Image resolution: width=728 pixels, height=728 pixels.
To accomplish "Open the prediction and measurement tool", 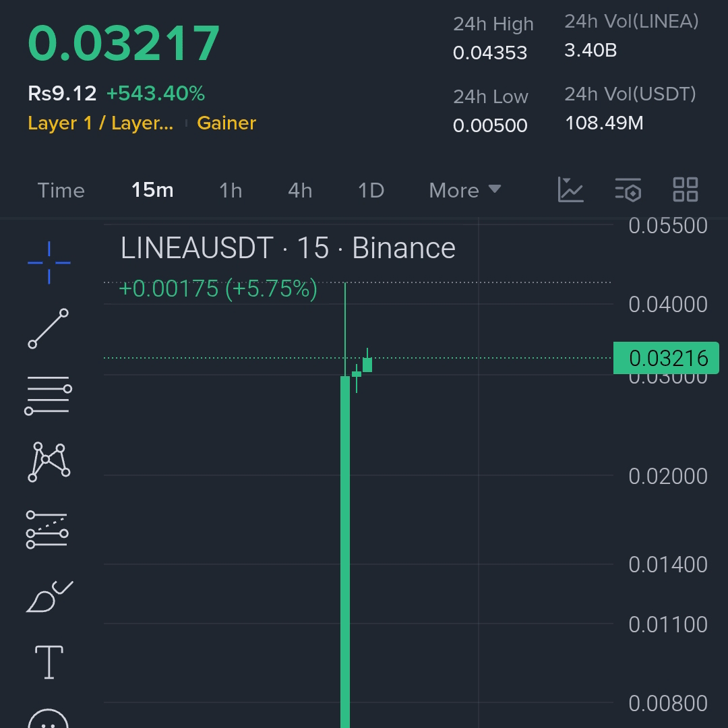I will pos(48,529).
